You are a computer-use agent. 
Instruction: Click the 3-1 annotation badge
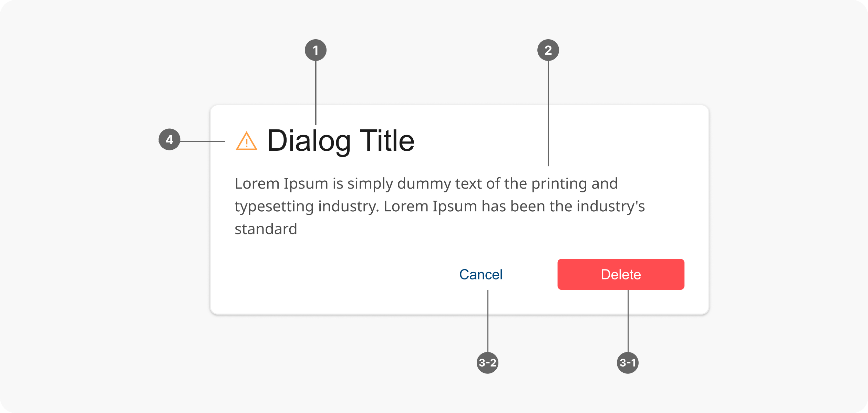coord(628,362)
